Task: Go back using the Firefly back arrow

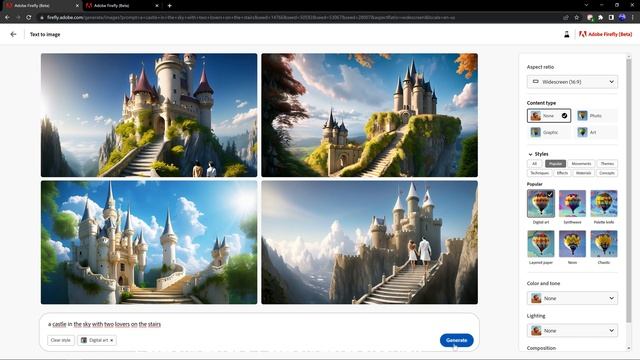Action: click(x=13, y=34)
